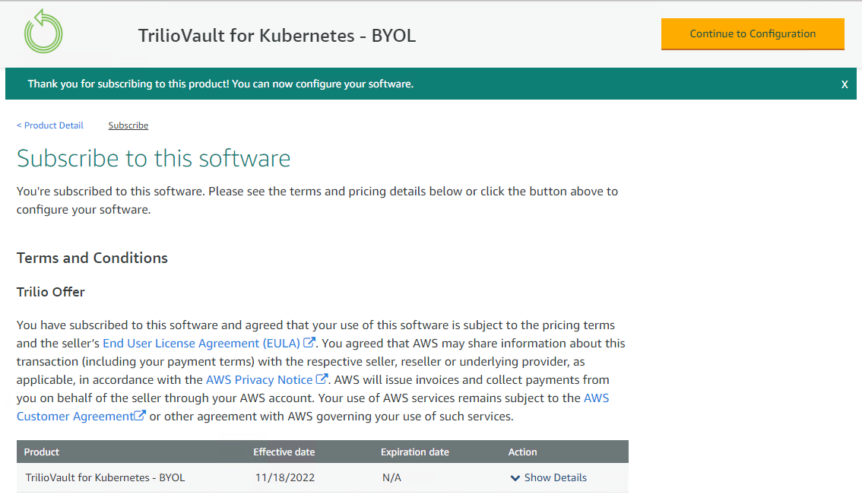Select the TrilioVault for Kubernetes table row name
Viewport: 862px width, 504px height.
(105, 478)
